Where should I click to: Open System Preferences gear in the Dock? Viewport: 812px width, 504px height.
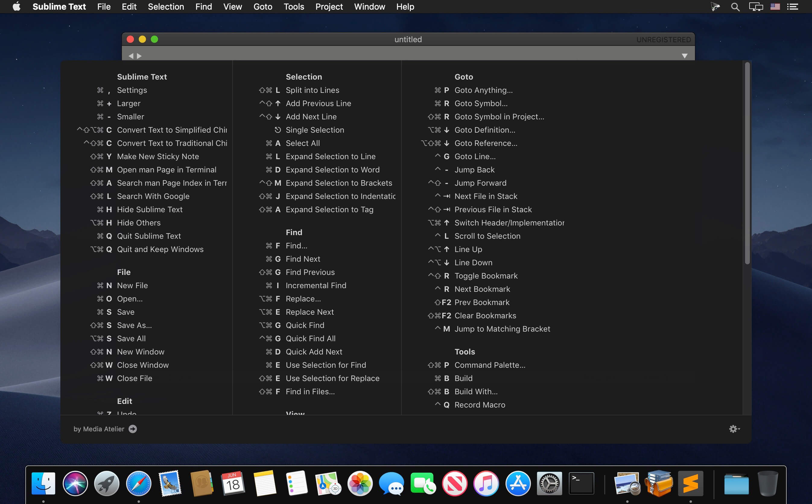pos(550,483)
